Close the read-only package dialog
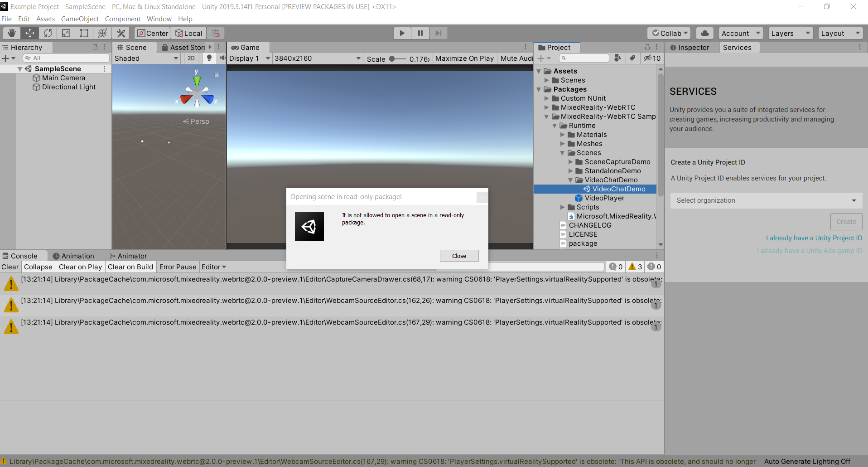868x467 pixels. (459, 255)
